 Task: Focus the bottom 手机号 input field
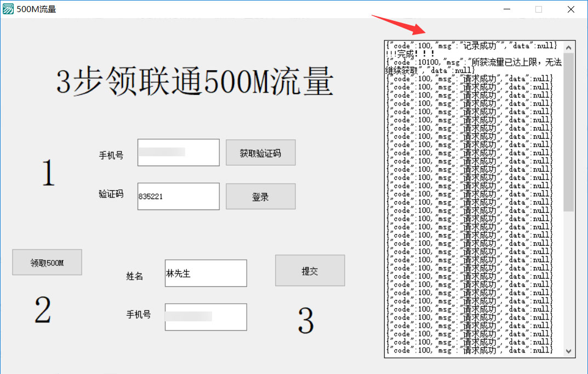click(206, 317)
